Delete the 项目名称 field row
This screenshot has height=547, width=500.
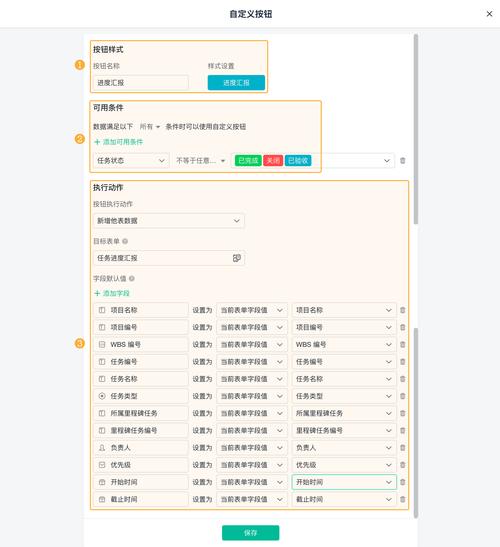click(x=402, y=310)
